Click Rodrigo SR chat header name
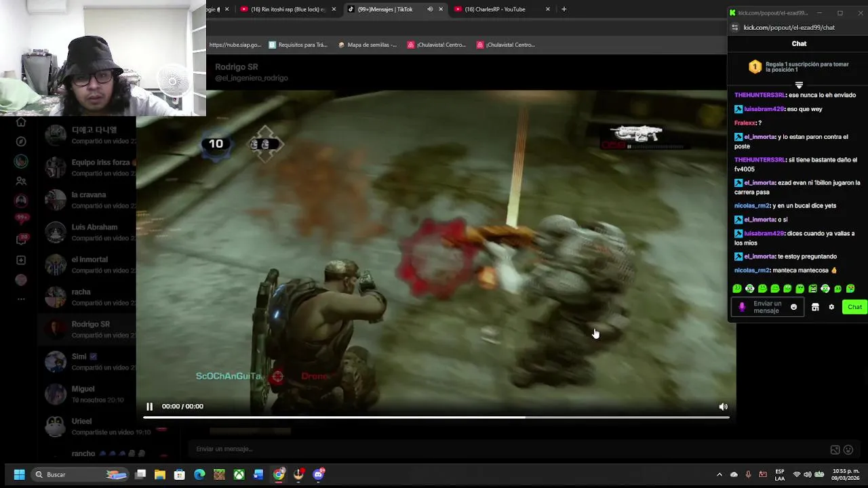Viewport: 868px width, 488px height. point(236,67)
